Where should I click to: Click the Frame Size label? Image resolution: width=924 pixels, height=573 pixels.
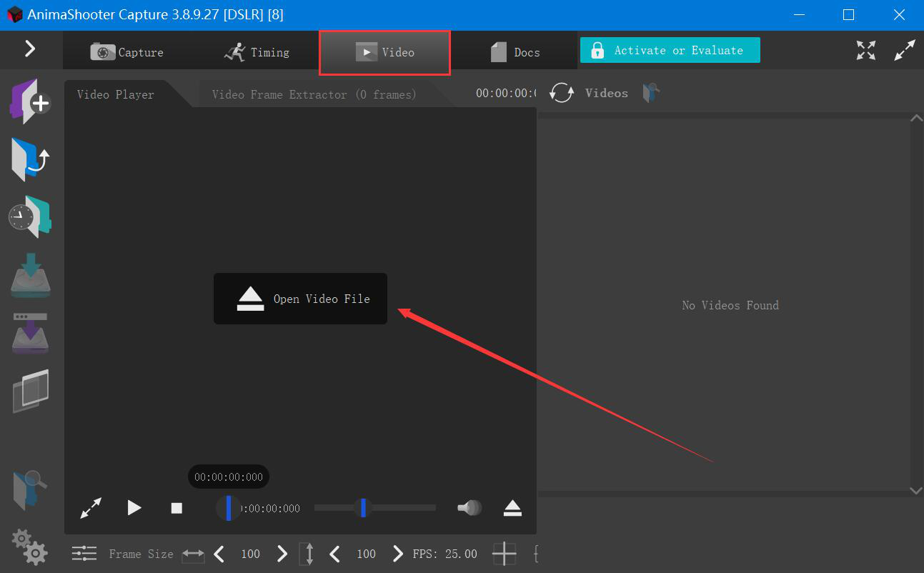click(x=141, y=554)
